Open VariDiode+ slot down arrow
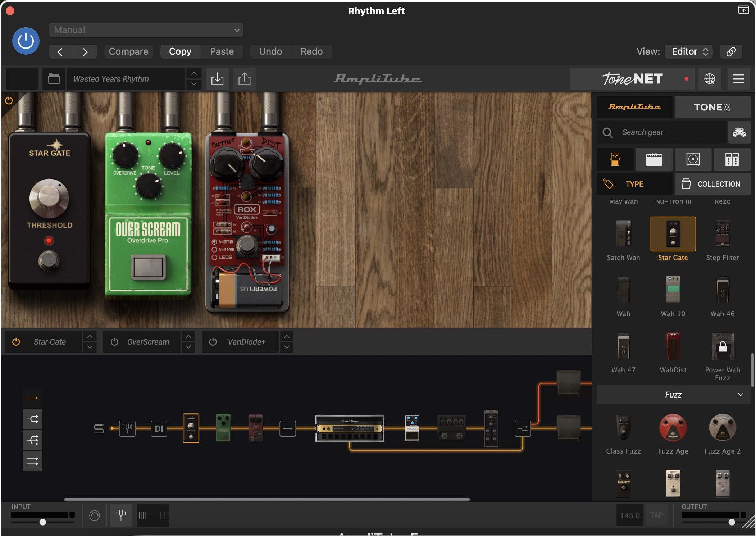Viewport: 756px width, 536px height. [x=287, y=347]
